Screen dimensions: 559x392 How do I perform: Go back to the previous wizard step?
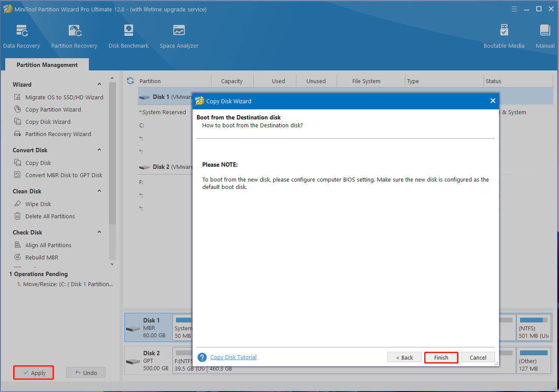(404, 357)
